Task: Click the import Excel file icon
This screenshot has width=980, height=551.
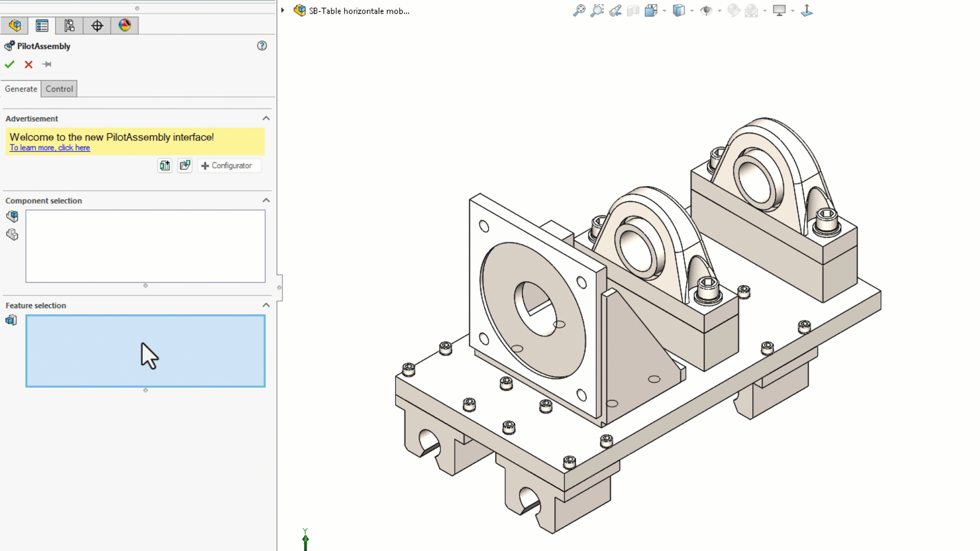Action: pyautogui.click(x=185, y=166)
